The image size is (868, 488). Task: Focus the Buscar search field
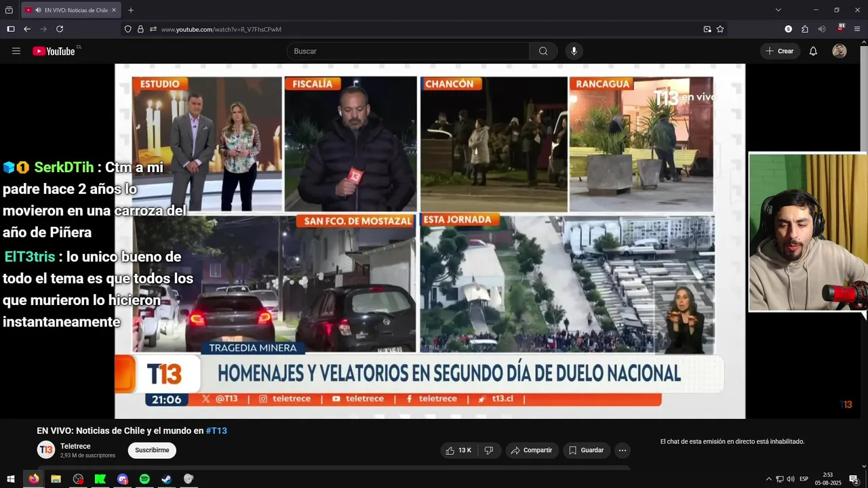click(x=408, y=51)
